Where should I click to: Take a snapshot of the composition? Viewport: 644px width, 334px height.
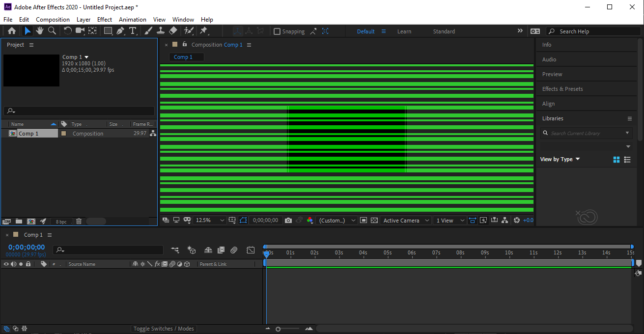[x=288, y=220]
